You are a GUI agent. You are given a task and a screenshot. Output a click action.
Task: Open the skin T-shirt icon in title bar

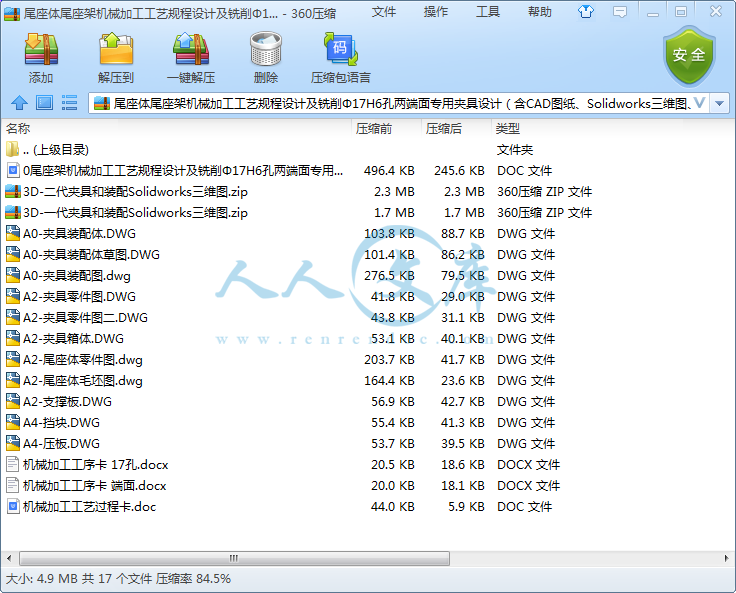(586, 12)
